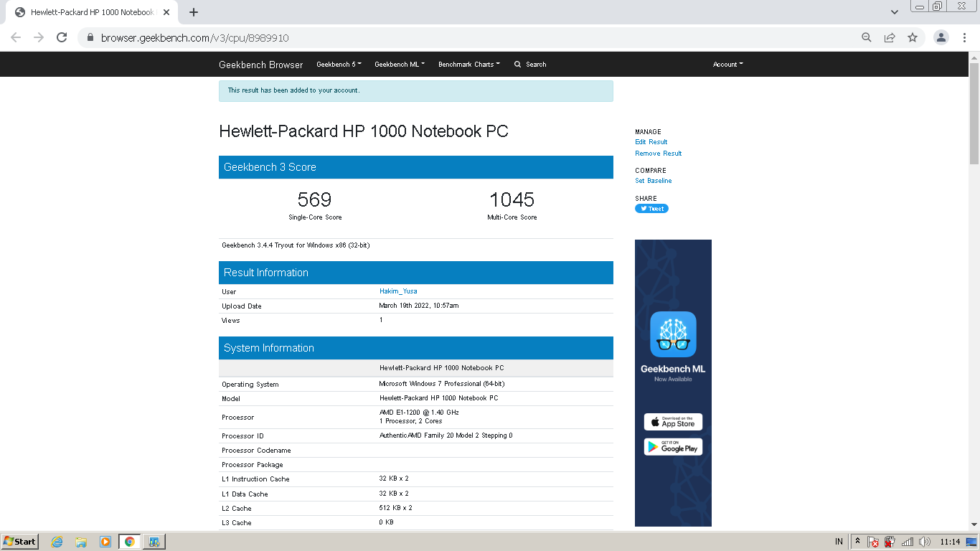The height and width of the screenshot is (551, 980).
Task: Click the Remove Result link
Action: tap(659, 154)
